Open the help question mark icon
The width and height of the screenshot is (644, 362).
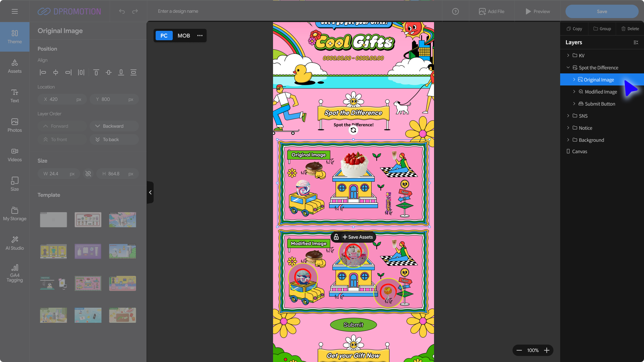455,11
